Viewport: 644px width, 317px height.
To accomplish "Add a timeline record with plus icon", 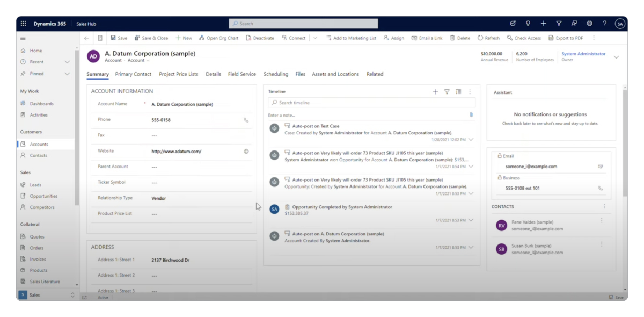I will point(435,92).
